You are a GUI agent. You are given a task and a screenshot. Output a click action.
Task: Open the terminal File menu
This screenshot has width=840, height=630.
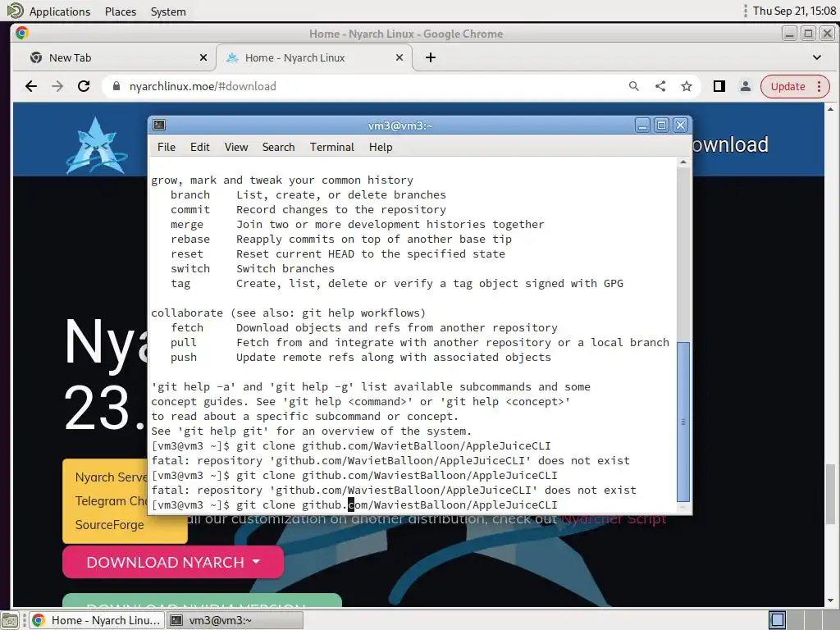tap(166, 147)
